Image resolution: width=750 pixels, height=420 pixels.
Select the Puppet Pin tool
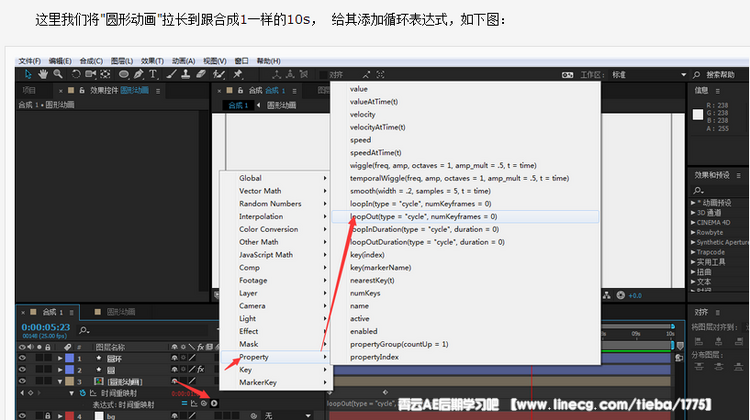238,74
